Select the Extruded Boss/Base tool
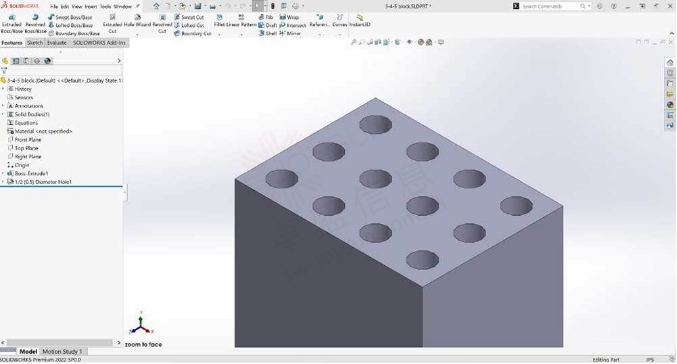This screenshot has width=677, height=364. [x=12, y=24]
